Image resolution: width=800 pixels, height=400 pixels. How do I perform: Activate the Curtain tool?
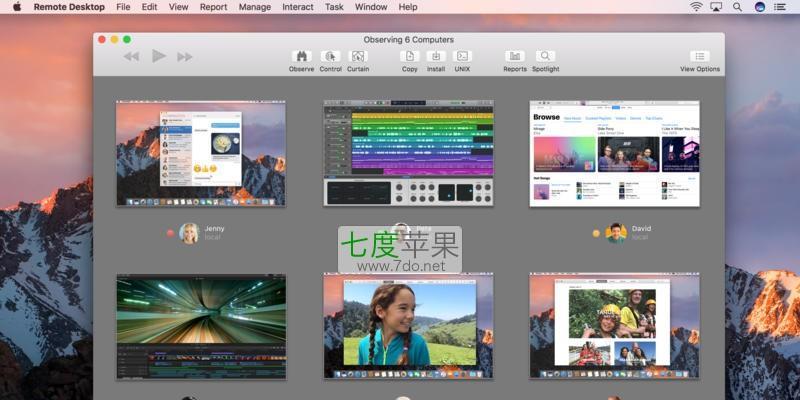click(358, 56)
